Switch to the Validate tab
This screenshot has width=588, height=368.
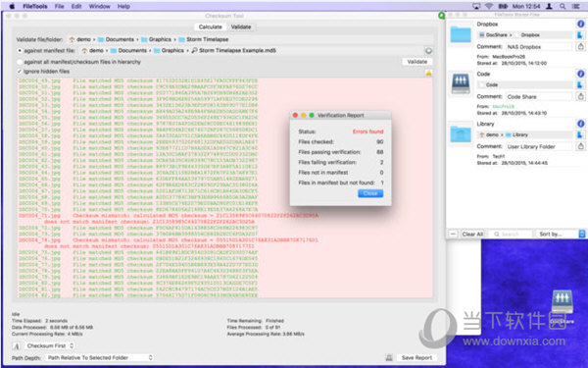point(241,27)
